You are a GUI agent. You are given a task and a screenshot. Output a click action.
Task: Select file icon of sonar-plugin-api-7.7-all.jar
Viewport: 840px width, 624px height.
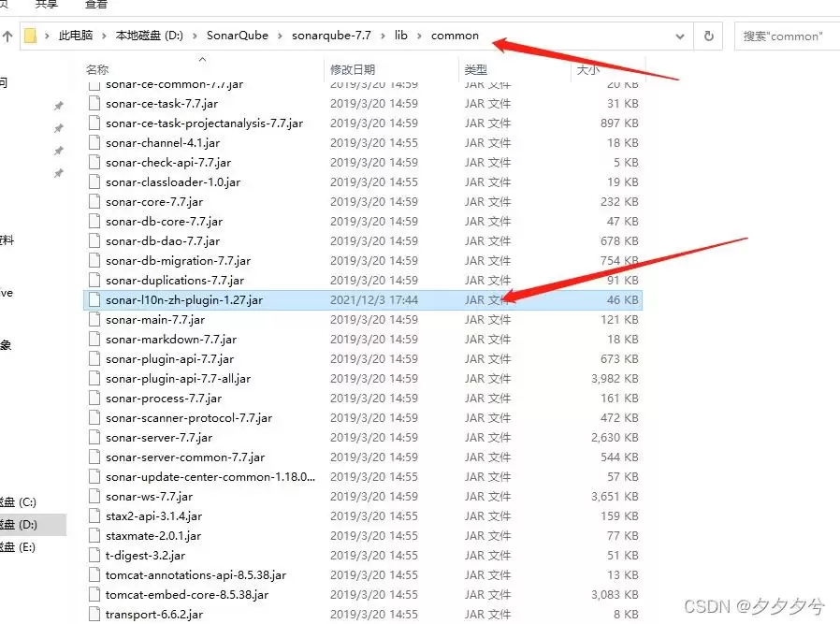pyautogui.click(x=94, y=379)
